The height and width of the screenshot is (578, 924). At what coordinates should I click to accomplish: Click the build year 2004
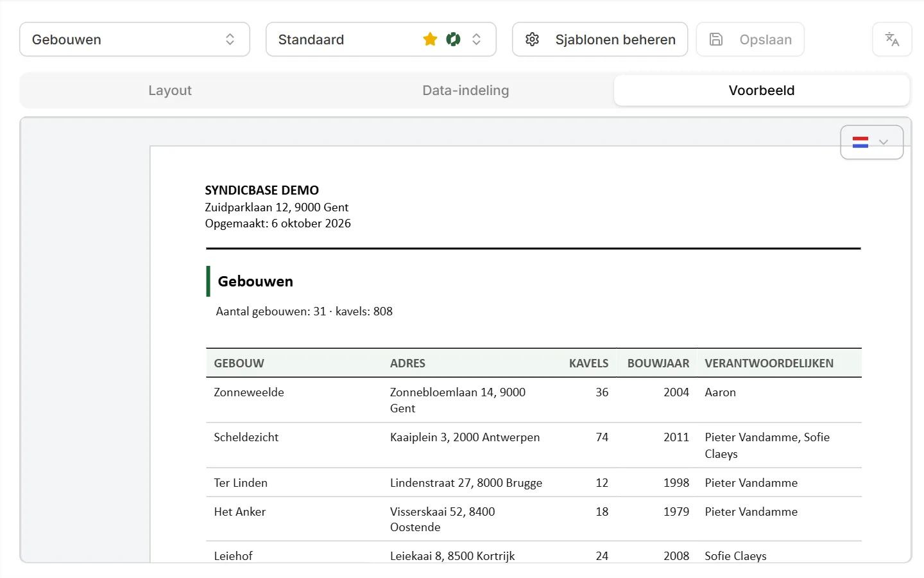click(676, 392)
